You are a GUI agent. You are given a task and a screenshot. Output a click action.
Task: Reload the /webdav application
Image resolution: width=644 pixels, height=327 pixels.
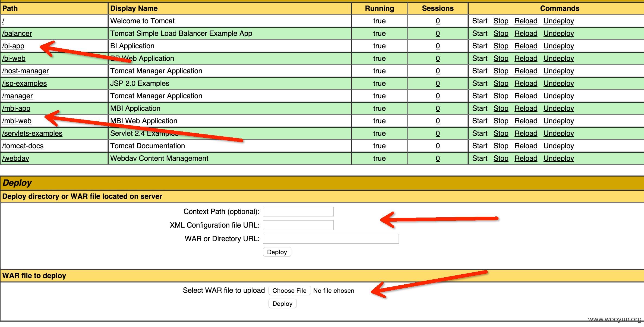click(x=526, y=158)
